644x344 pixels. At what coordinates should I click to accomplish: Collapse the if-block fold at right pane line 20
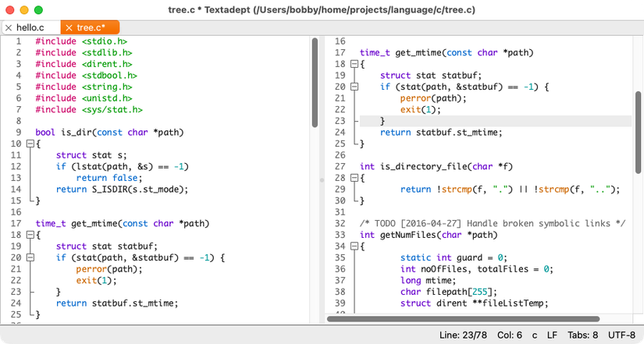354,87
